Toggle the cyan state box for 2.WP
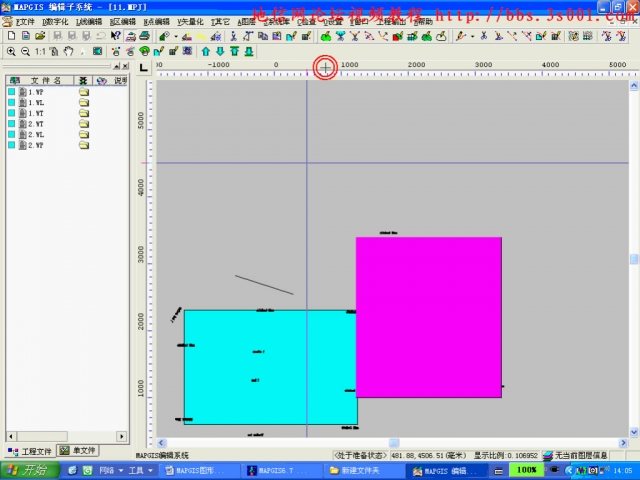This screenshot has width=640, height=480. (12, 146)
